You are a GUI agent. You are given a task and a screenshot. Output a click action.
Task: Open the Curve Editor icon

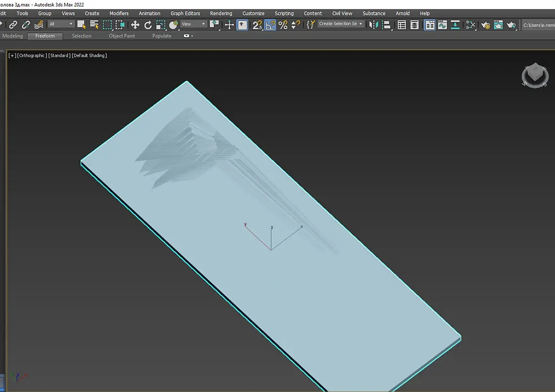click(442, 25)
